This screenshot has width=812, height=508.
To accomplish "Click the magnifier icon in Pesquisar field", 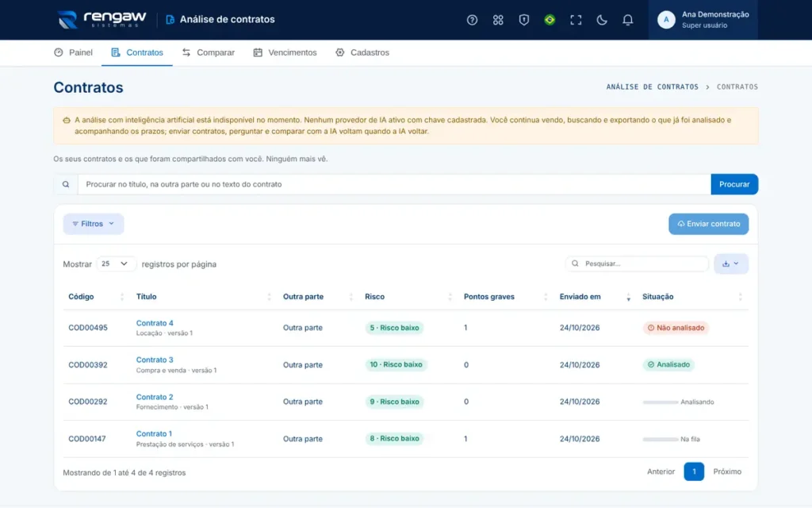I will (x=575, y=264).
